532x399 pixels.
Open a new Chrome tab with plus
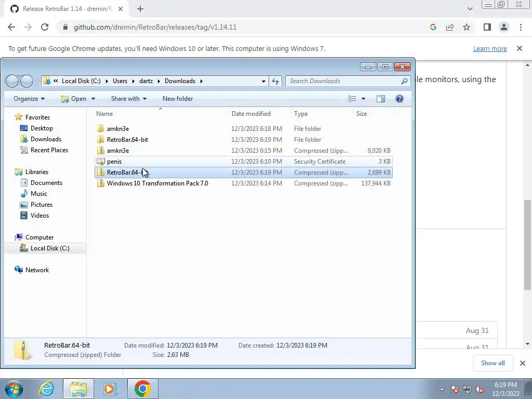(140, 9)
